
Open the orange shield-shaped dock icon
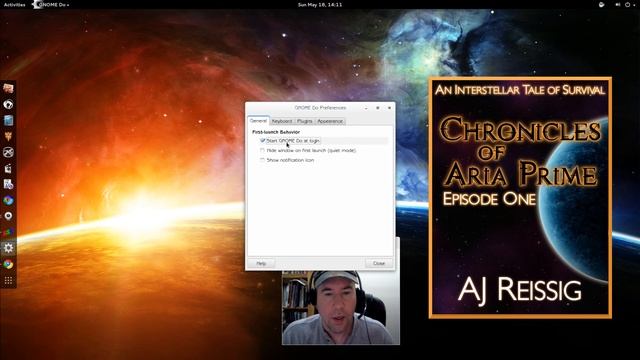click(8, 136)
